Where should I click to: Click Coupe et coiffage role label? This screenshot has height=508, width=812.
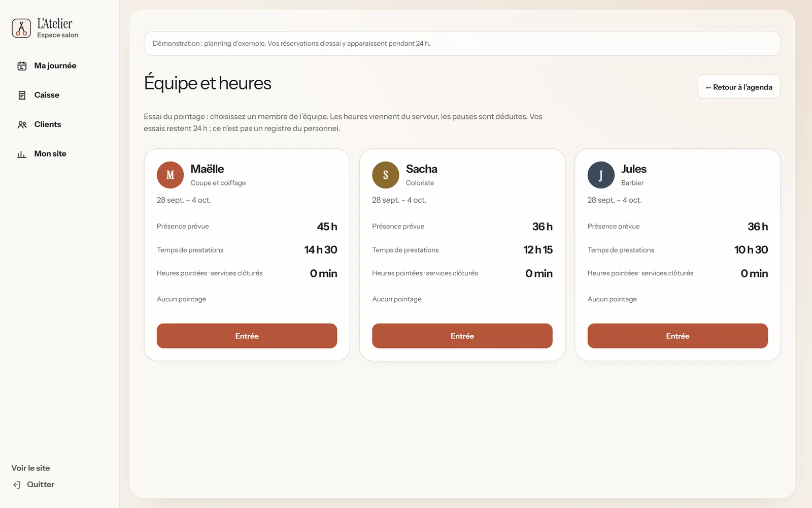click(x=218, y=183)
